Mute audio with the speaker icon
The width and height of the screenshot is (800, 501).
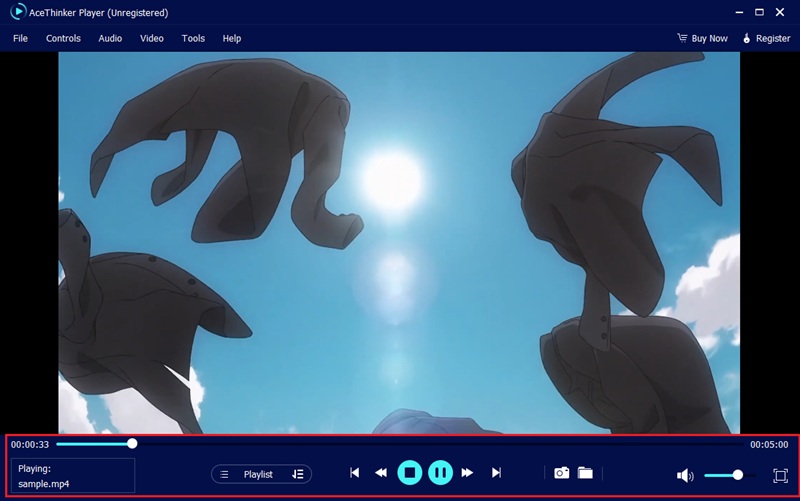click(x=685, y=475)
